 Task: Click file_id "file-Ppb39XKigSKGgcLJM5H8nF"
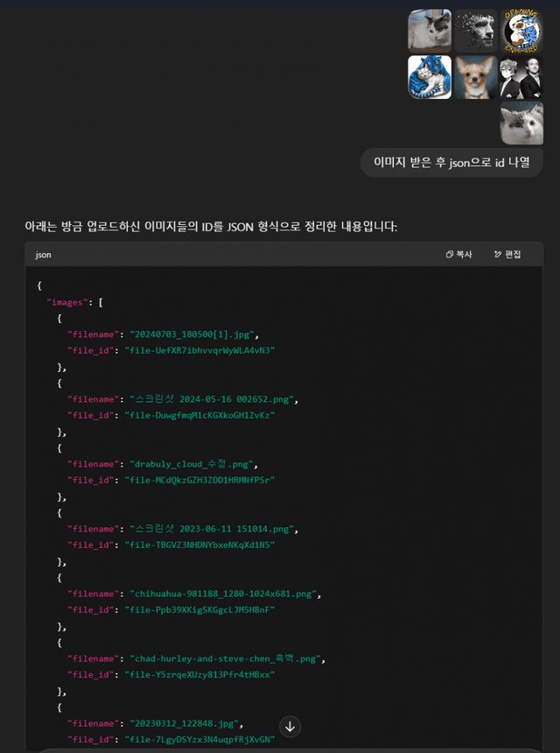tap(199, 610)
